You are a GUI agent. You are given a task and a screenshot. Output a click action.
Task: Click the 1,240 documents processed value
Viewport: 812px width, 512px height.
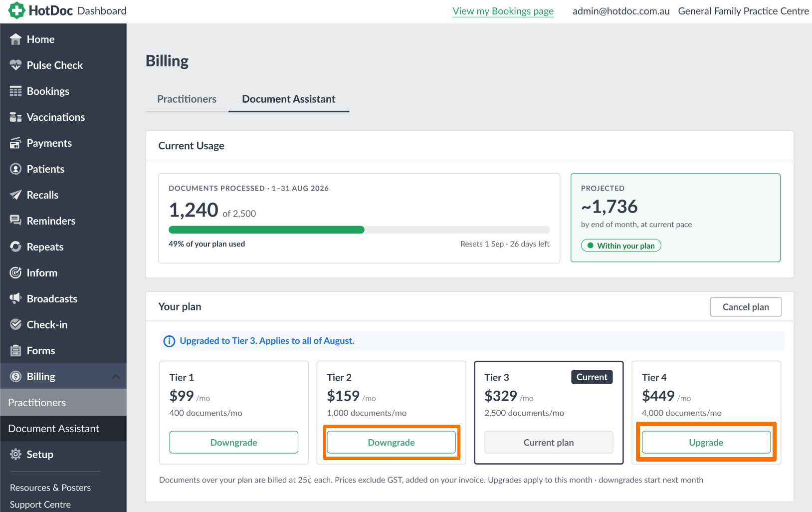pyautogui.click(x=194, y=210)
